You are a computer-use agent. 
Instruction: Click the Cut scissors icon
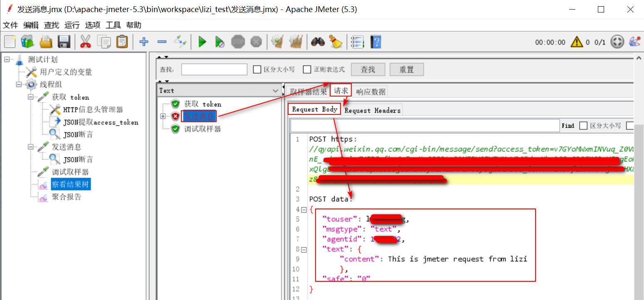pyautogui.click(x=85, y=42)
